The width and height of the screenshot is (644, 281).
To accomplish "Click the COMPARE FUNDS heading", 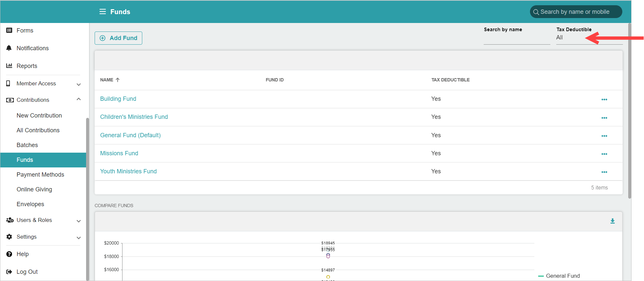I will [x=114, y=205].
